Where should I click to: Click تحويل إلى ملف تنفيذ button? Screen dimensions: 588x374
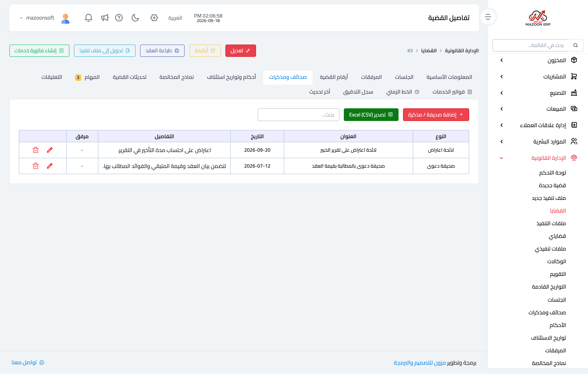105,51
